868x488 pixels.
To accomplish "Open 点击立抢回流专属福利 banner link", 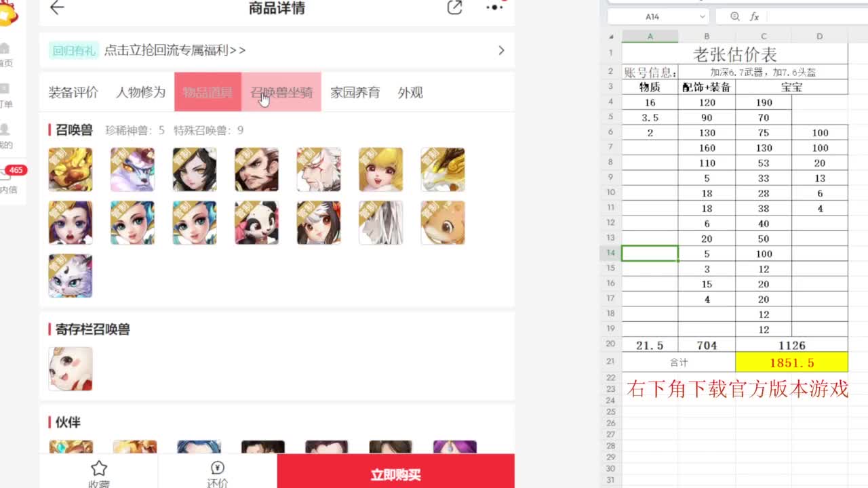I will [x=175, y=50].
